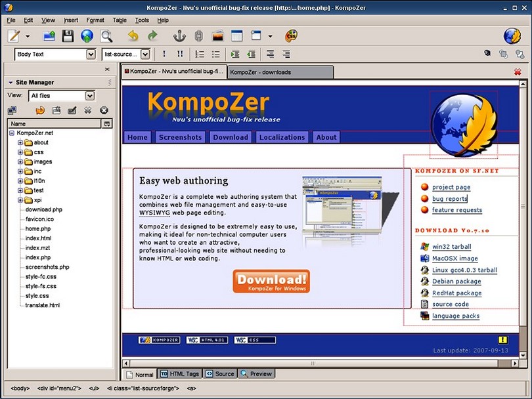Open the Format menu
The width and height of the screenshot is (532, 399).
[95, 20]
